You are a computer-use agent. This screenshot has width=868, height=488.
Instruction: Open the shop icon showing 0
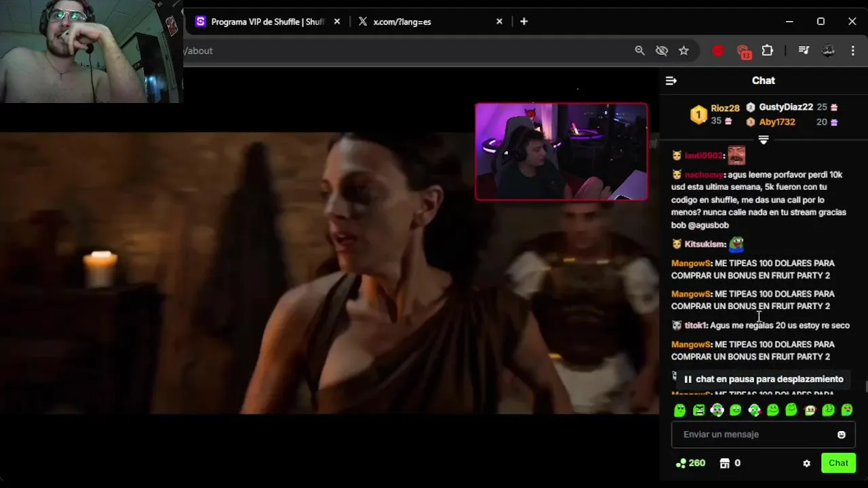coord(730,463)
